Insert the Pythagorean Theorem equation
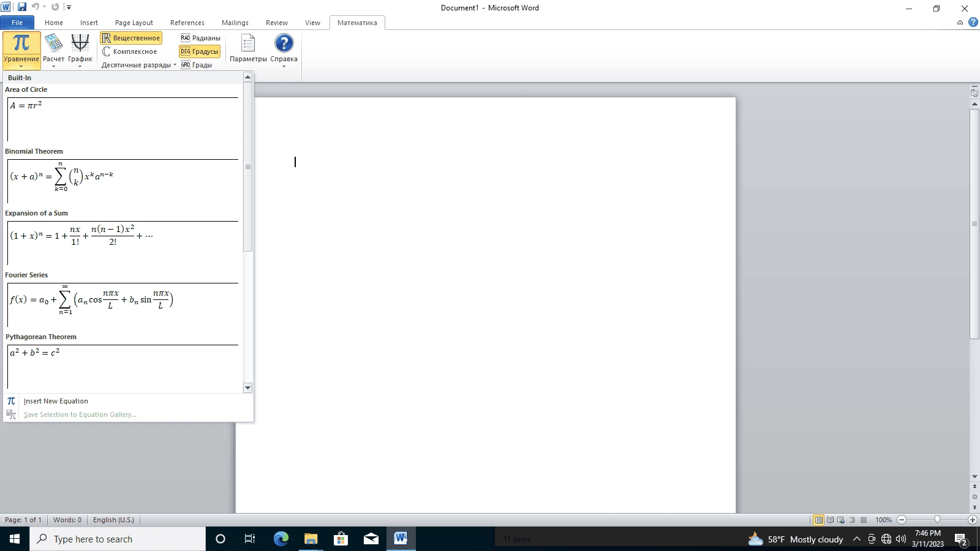Image resolution: width=980 pixels, height=551 pixels. click(123, 367)
